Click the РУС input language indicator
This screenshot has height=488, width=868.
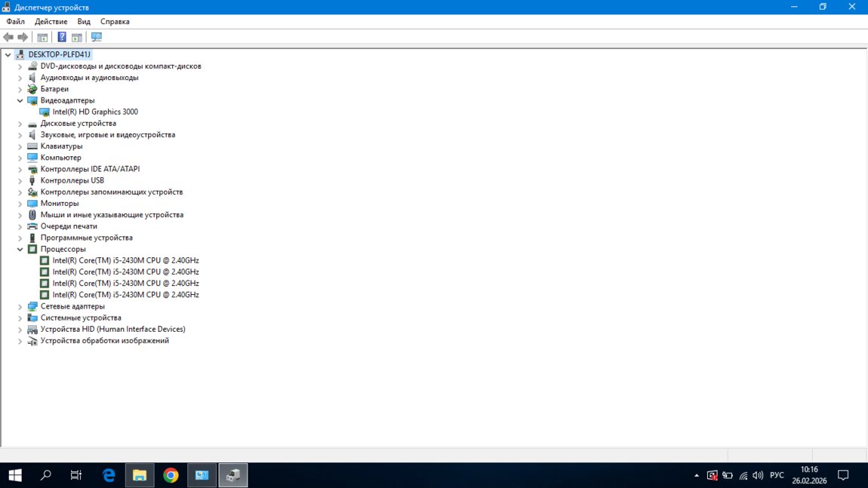pos(777,475)
